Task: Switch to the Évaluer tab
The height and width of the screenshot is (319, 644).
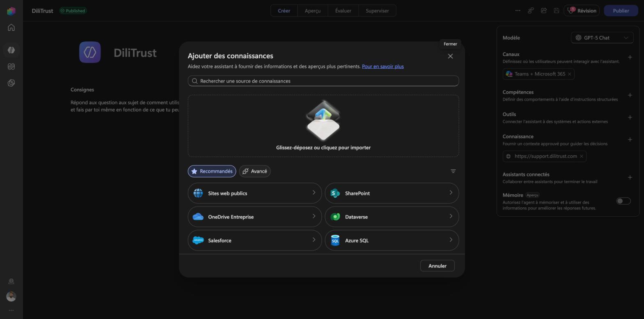Action: [x=343, y=11]
